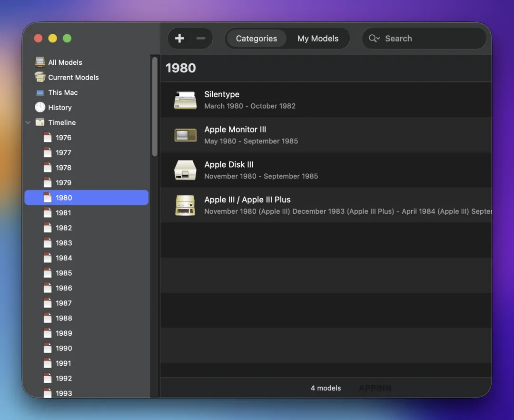Screen dimensions: 514x420
Task: Click the Timeline calendar icon
Action: [40, 122]
